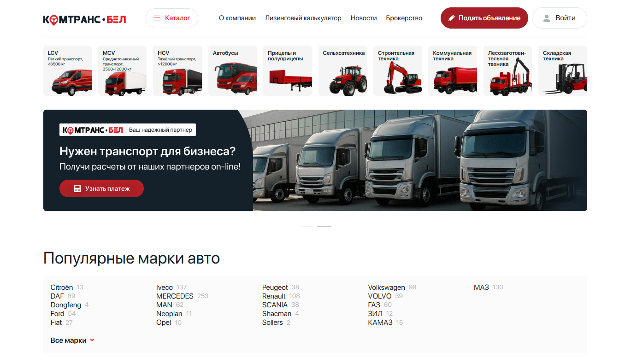Open the HCV heavy transport category
The width and height of the screenshot is (625, 364).
(177, 70)
